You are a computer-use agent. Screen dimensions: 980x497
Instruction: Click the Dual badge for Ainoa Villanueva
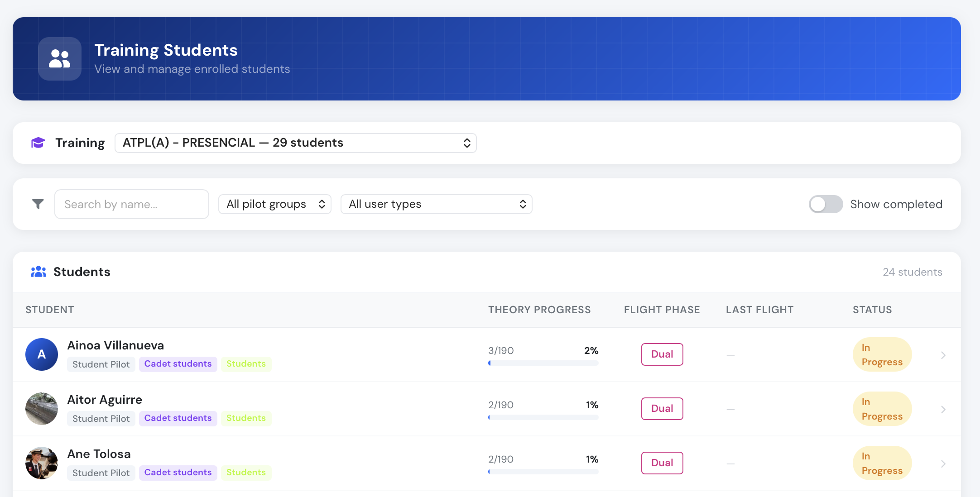[x=662, y=354]
